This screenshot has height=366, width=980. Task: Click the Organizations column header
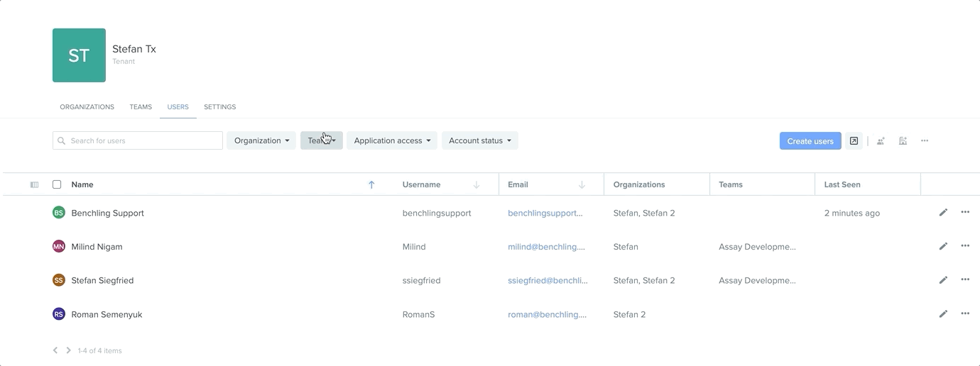click(639, 184)
